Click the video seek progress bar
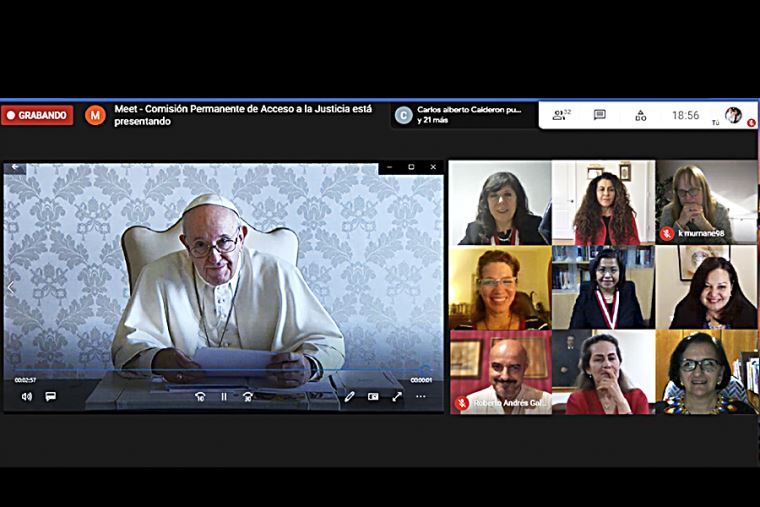 click(x=223, y=372)
